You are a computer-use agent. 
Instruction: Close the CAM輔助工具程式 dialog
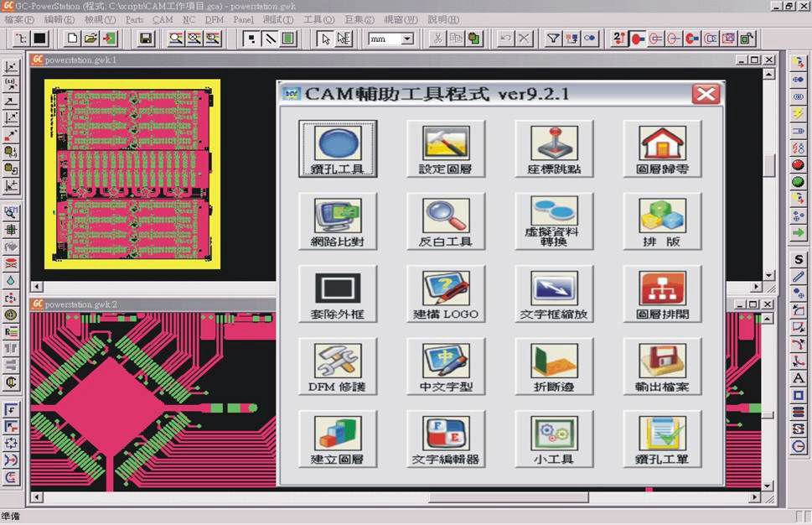(x=706, y=93)
